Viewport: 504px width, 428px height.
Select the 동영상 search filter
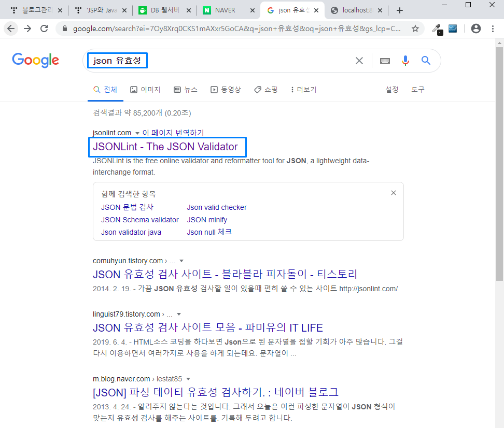click(x=226, y=90)
